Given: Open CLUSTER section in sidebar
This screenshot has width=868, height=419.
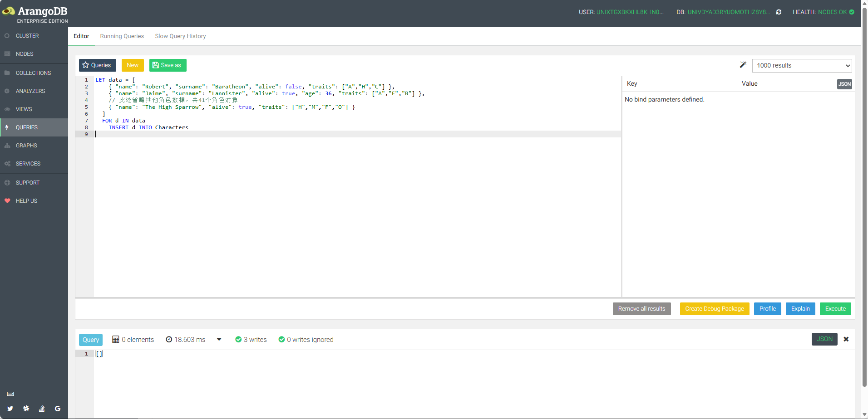Looking at the screenshot, I should point(34,36).
